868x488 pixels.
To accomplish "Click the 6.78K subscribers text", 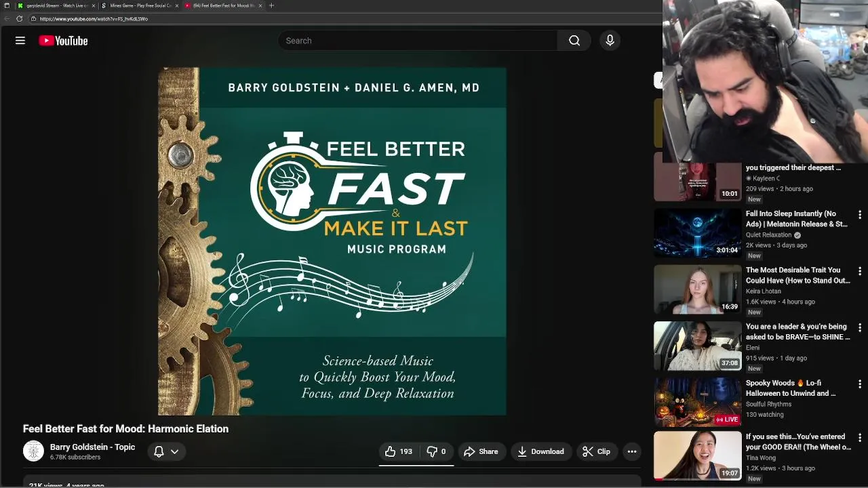I will coord(75,457).
